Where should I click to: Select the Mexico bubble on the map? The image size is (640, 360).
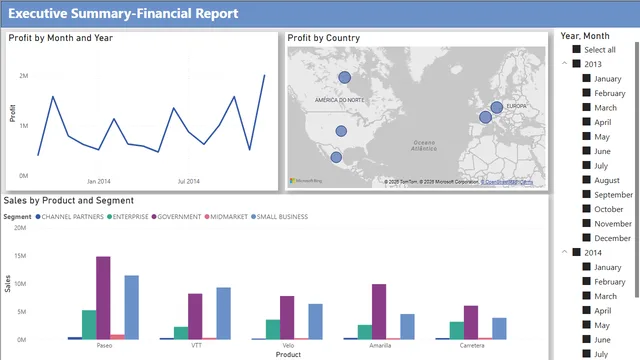coord(336,157)
